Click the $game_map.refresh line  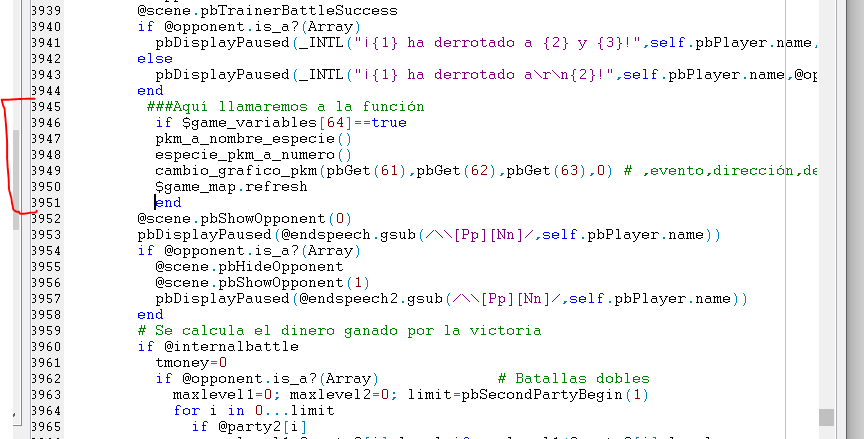[x=231, y=186]
